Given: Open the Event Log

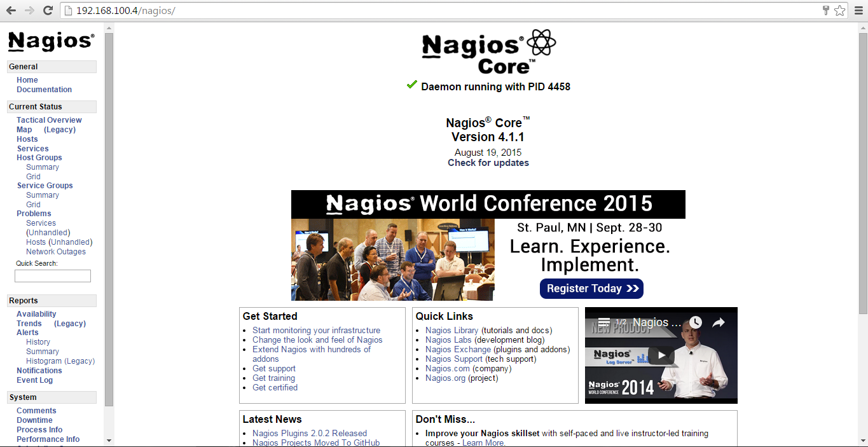Looking at the screenshot, I should (x=35, y=380).
